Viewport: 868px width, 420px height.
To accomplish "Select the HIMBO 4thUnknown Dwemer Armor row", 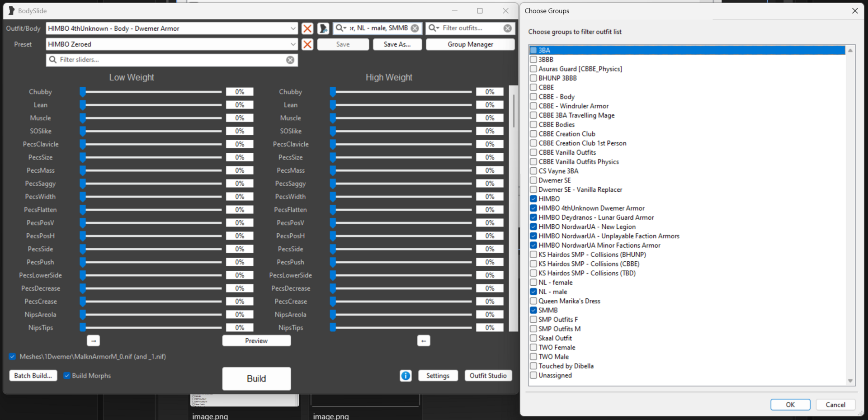I will point(687,208).
